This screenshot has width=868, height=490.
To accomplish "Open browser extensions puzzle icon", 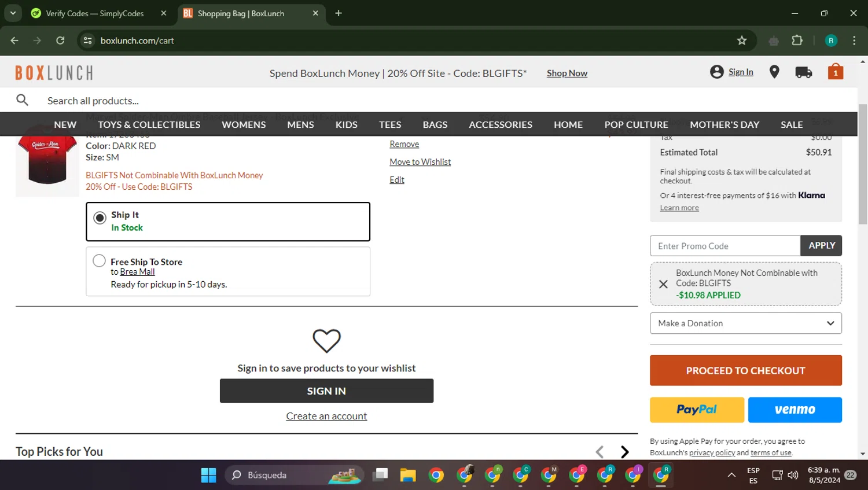I will 797,40.
